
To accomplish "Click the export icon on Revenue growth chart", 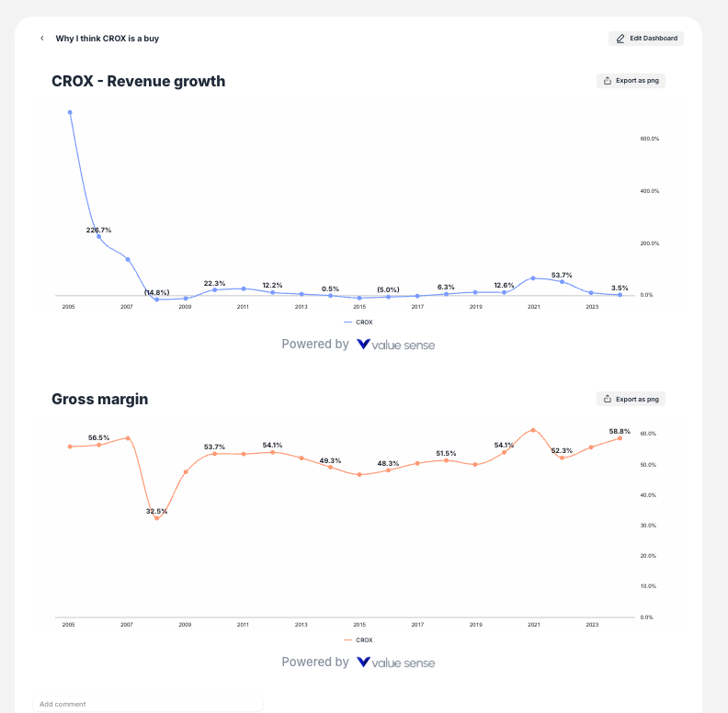I will pos(608,81).
